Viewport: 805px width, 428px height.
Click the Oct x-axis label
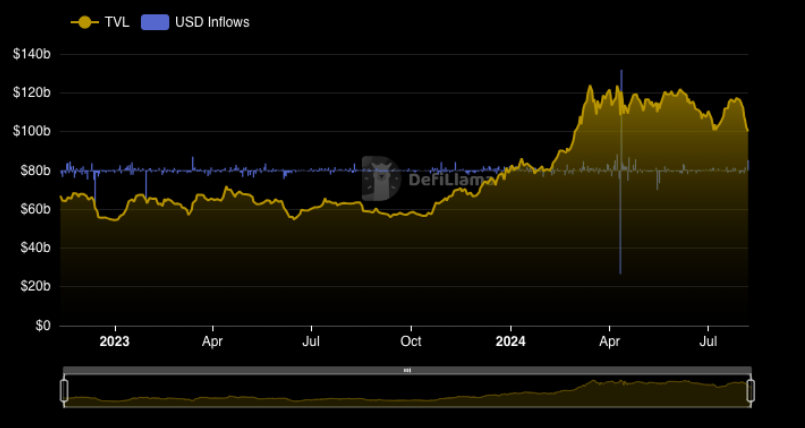[x=410, y=341]
